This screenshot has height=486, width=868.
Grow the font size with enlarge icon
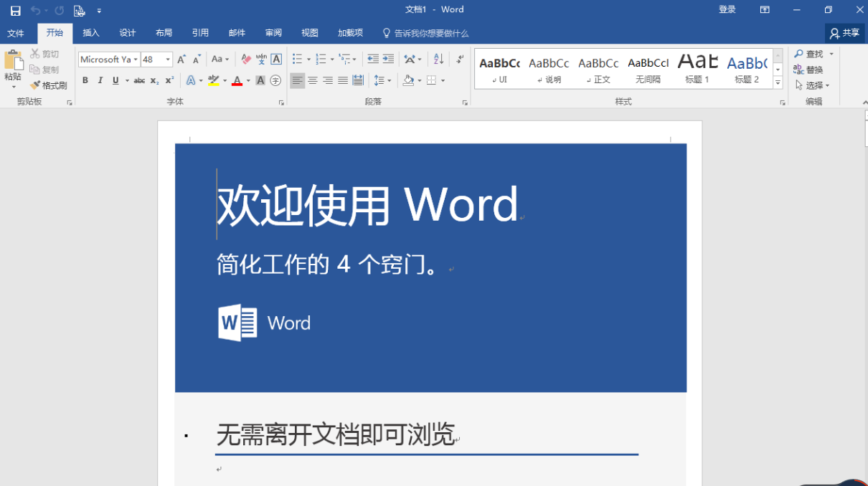pos(181,59)
